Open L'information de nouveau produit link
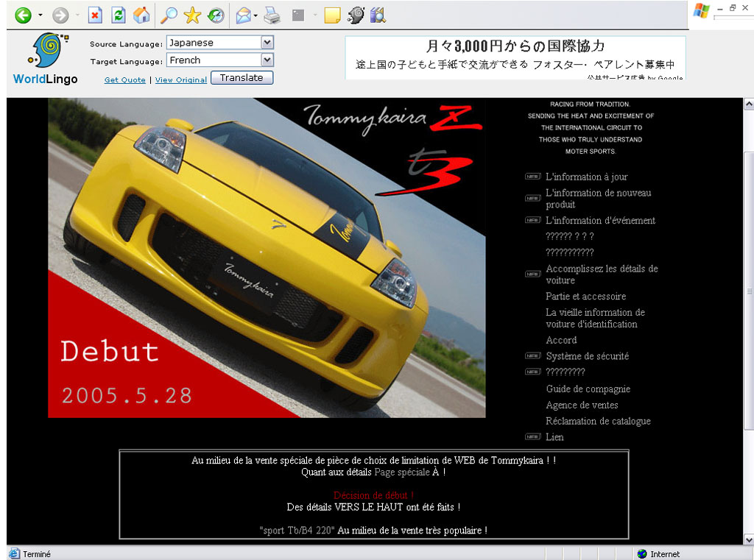 pyautogui.click(x=598, y=199)
